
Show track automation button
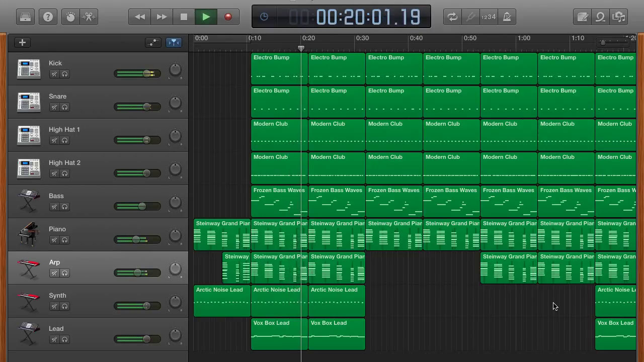click(x=153, y=43)
